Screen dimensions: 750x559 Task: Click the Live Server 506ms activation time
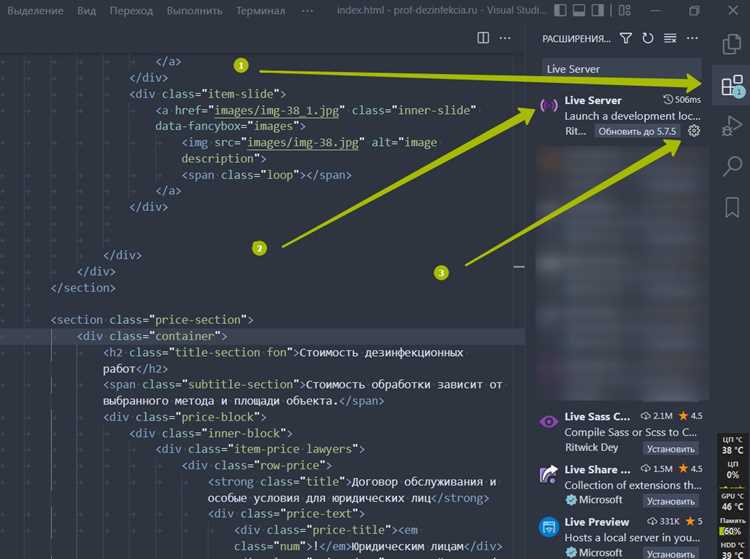tap(682, 99)
